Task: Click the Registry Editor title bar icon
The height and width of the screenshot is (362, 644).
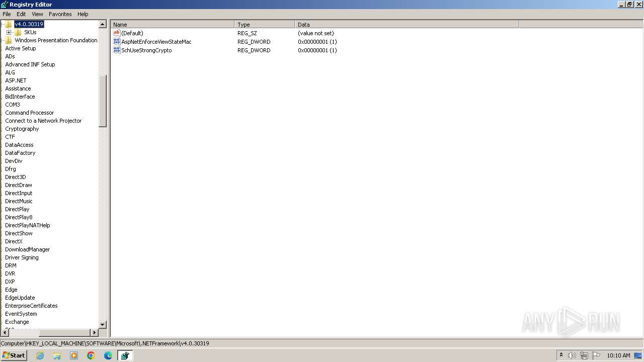Action: (5, 5)
